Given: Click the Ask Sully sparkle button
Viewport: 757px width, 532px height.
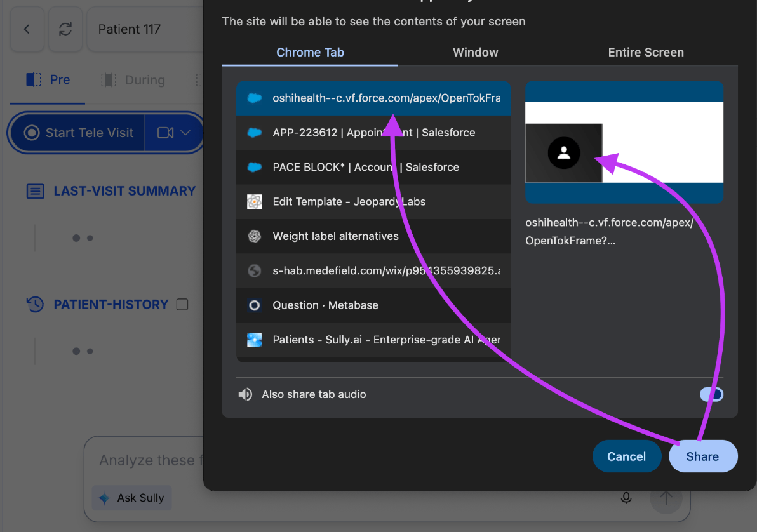Looking at the screenshot, I should [131, 498].
